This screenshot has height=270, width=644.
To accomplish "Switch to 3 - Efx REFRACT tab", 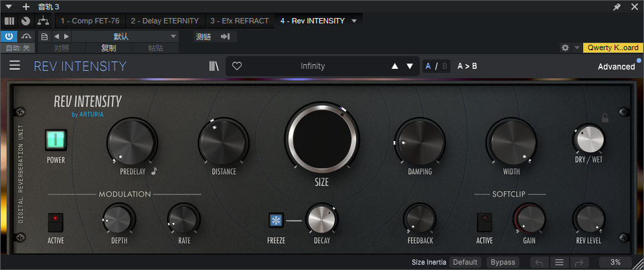I will click(x=240, y=21).
